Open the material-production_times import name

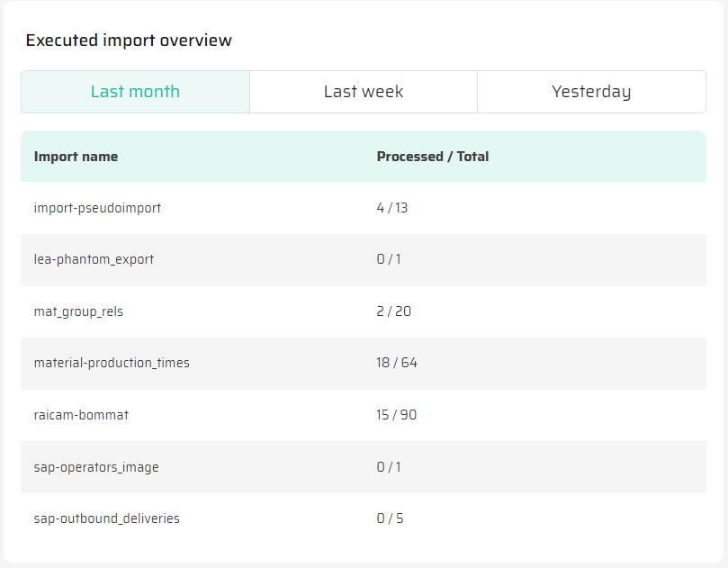[112, 363]
